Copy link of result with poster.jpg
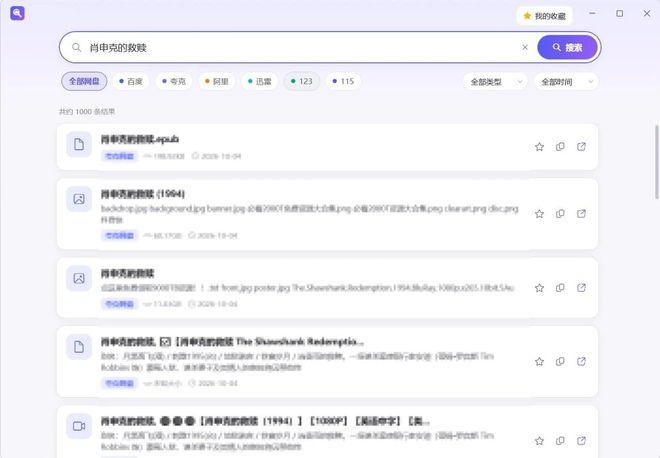 (560, 288)
